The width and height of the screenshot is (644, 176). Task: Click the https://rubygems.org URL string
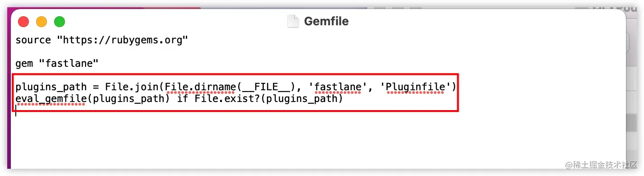[122, 40]
